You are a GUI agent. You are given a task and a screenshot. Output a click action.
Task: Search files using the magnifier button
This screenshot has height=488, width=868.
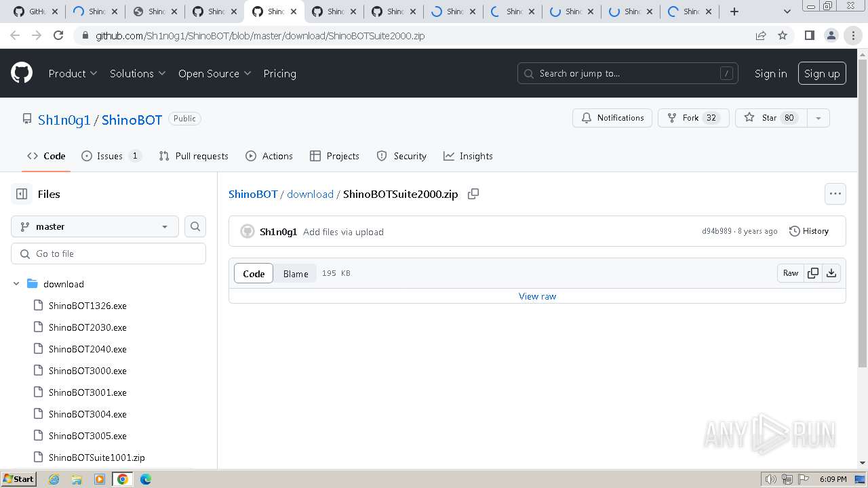click(x=195, y=226)
